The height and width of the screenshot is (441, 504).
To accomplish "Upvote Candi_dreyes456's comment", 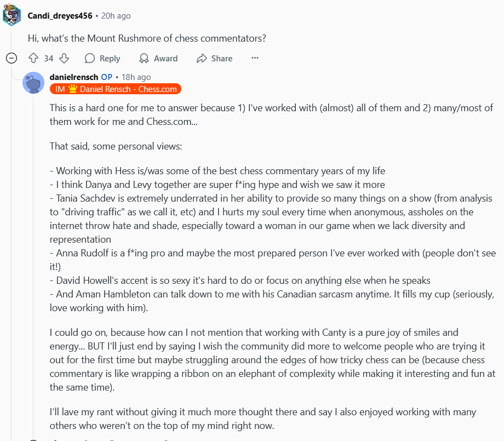I will pos(33,58).
